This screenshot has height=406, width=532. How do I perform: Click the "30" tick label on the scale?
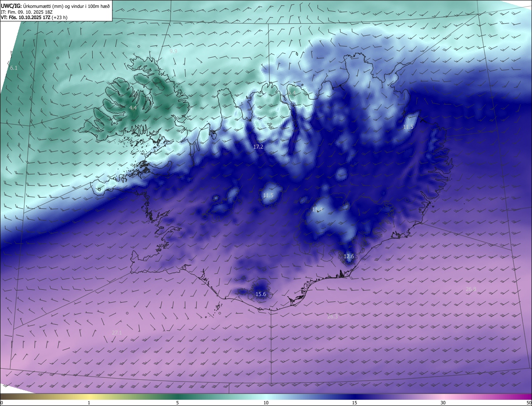(x=443, y=403)
